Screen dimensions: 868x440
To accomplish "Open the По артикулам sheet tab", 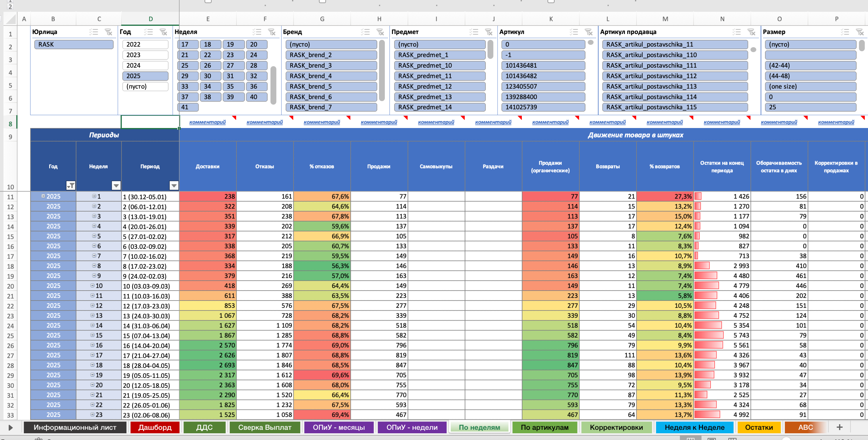I will [x=545, y=427].
